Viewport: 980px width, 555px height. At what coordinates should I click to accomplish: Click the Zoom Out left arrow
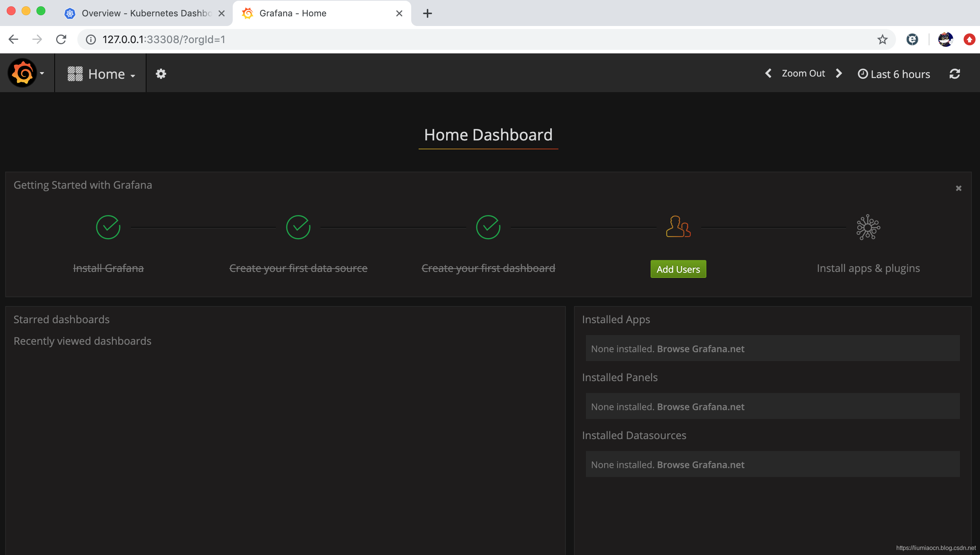769,73
